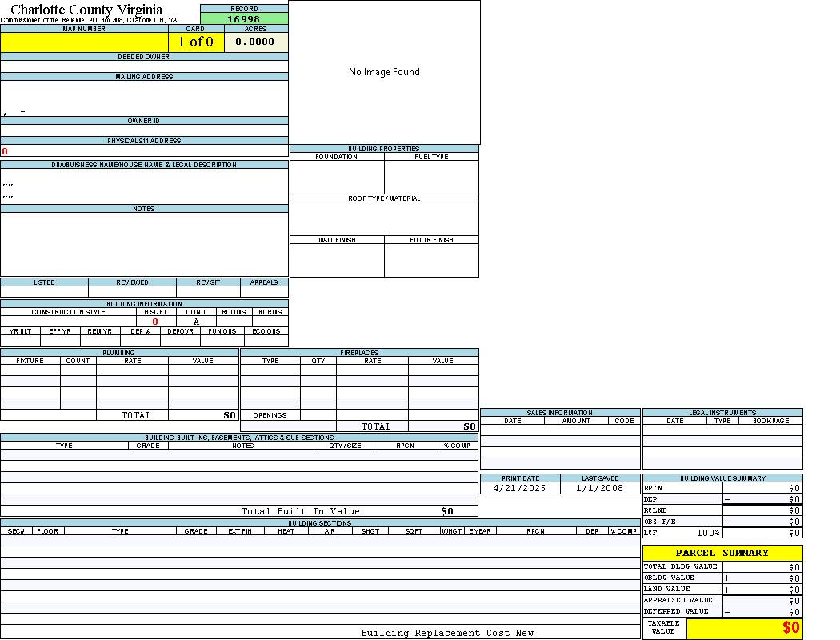Click inside the Notes text area

pyautogui.click(x=144, y=244)
